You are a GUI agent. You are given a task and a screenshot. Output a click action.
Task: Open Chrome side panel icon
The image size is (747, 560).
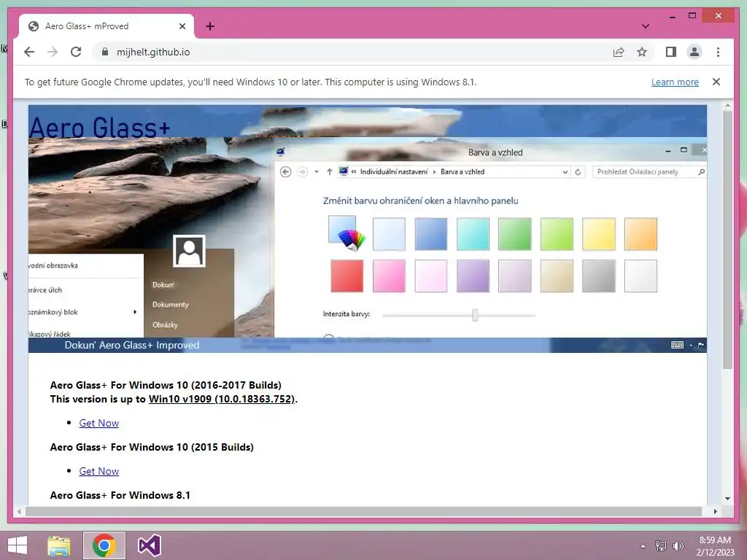671,52
